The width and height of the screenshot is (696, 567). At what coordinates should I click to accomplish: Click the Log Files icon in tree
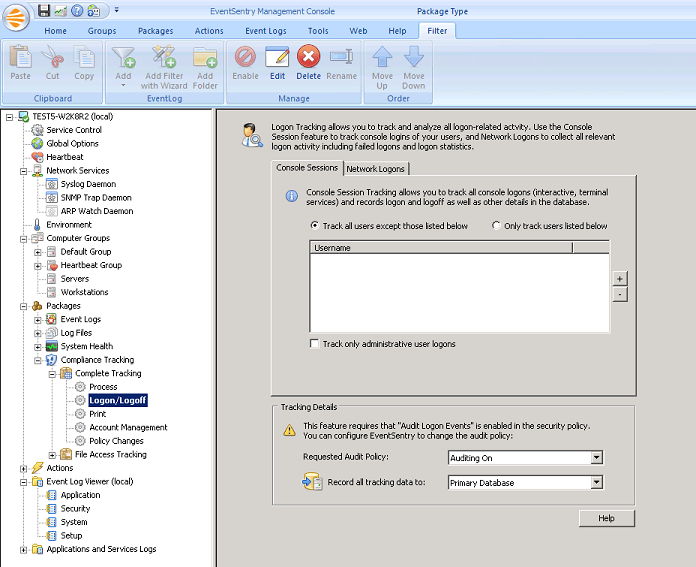pyautogui.click(x=52, y=333)
